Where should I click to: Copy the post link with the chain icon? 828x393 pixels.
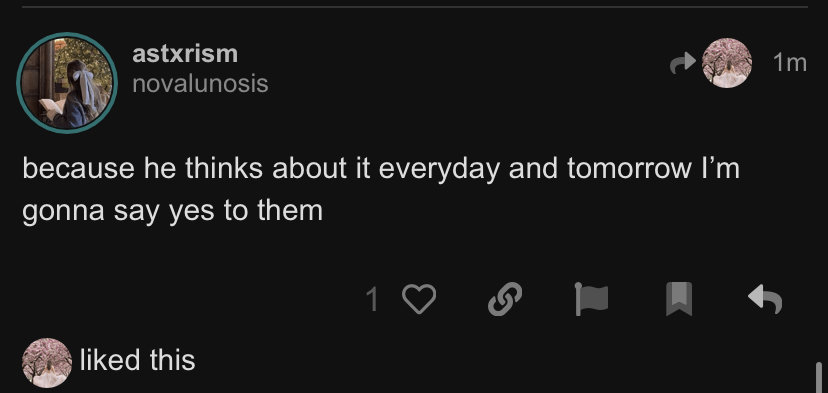pyautogui.click(x=505, y=299)
